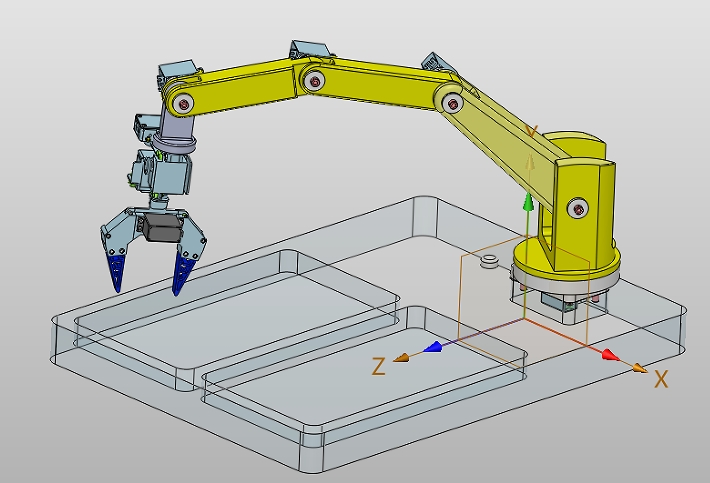Pick the orange reference plane outline
Screen dimensions: 710x483
coord(523,299)
